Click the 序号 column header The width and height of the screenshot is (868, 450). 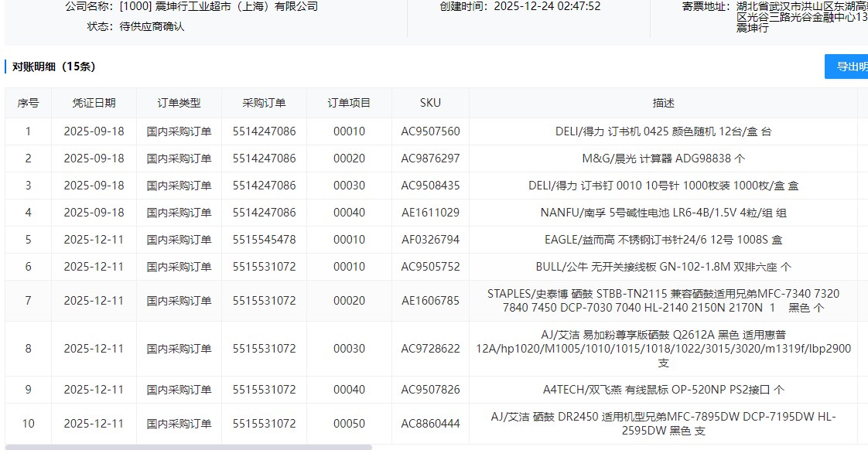tap(28, 103)
